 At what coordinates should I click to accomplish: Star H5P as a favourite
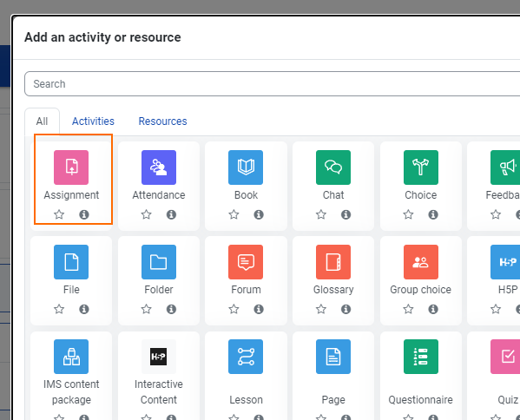tap(496, 309)
